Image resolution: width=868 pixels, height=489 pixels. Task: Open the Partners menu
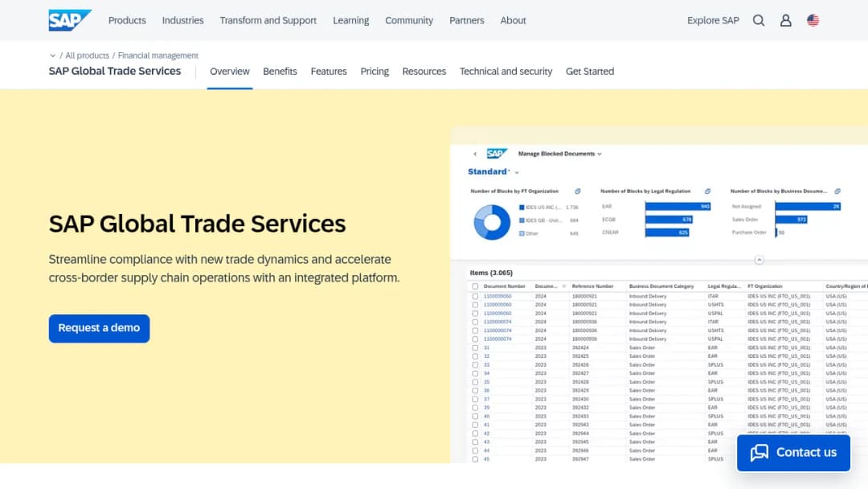point(467,20)
